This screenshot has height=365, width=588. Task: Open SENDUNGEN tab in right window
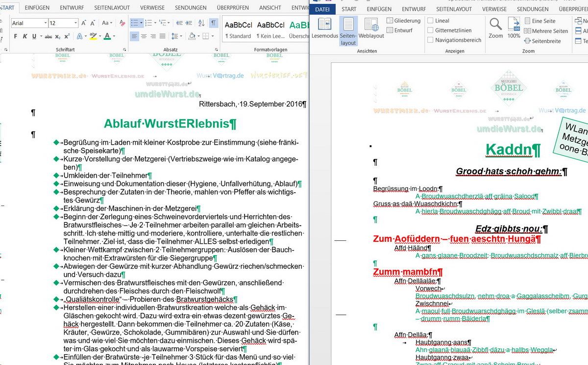[533, 9]
